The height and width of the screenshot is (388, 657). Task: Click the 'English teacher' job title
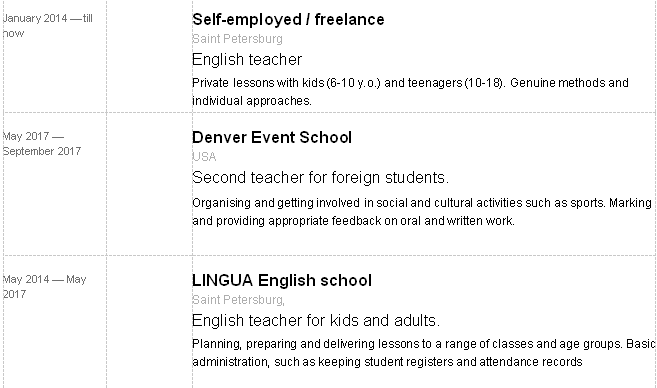pos(247,59)
